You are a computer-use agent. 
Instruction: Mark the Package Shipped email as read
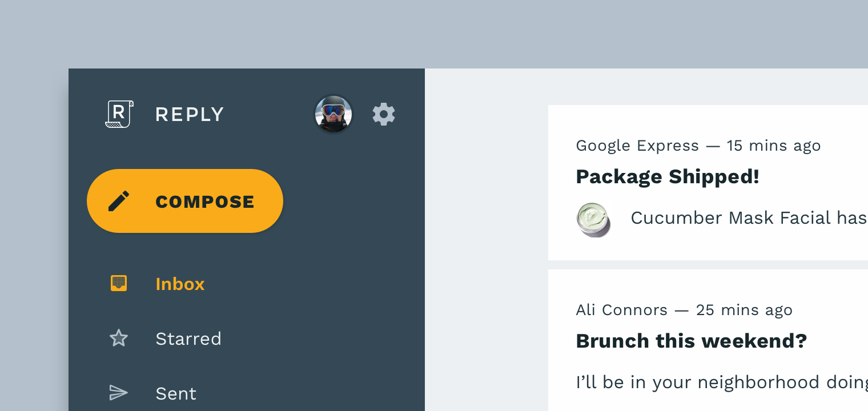pos(667,176)
